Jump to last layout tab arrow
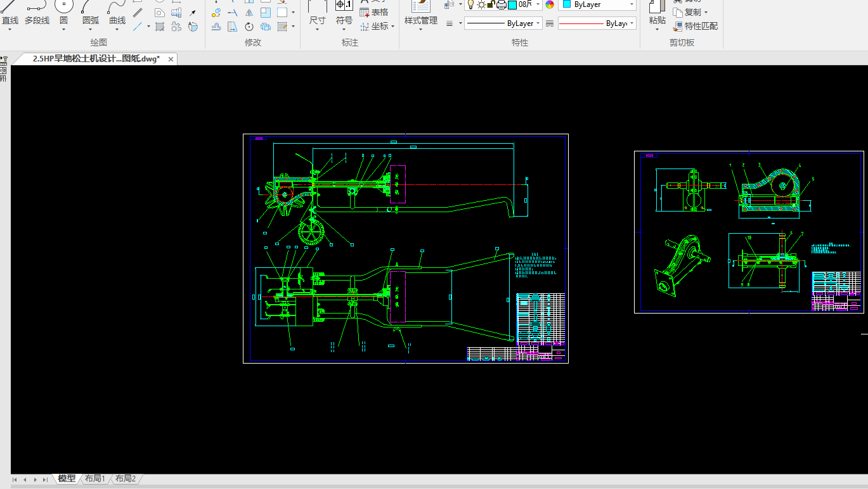 point(45,479)
